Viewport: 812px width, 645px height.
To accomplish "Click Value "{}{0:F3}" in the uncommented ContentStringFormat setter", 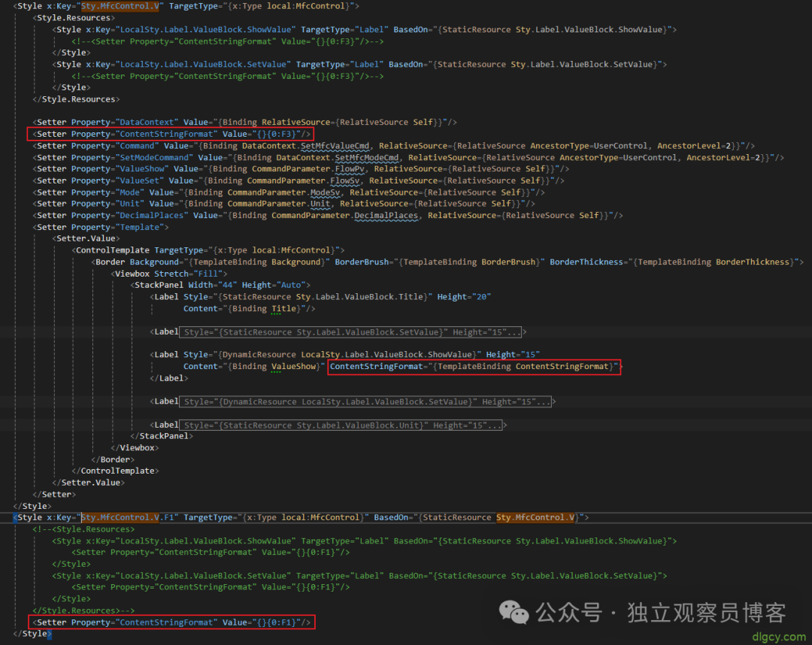I will pos(276,134).
